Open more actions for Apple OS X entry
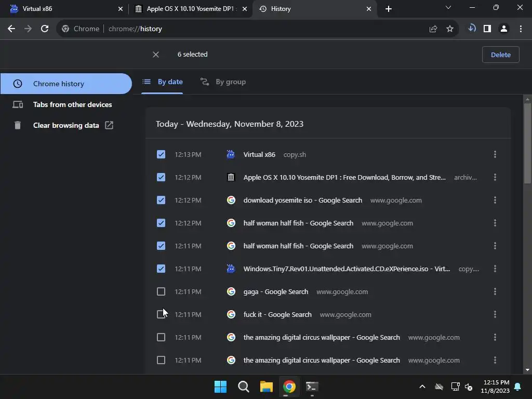 [x=495, y=177]
